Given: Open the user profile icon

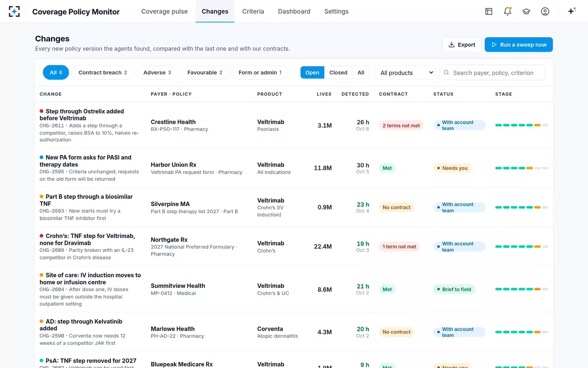Looking at the screenshot, I should pos(545,11).
